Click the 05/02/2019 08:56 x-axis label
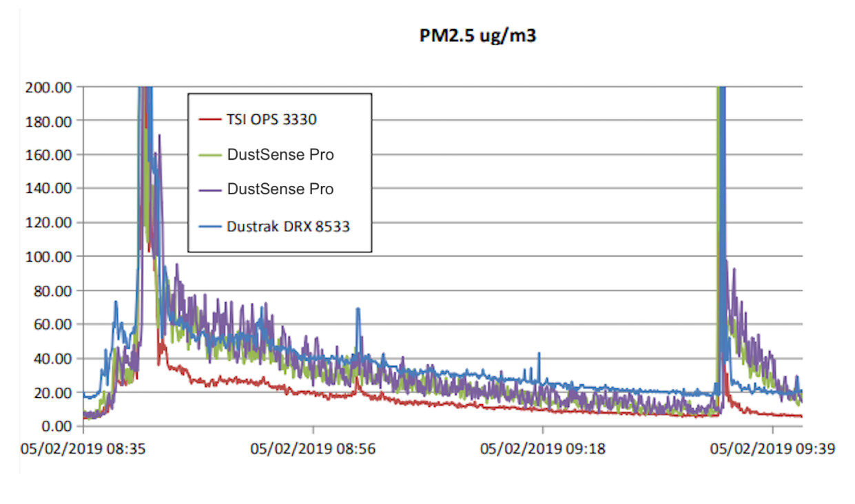This screenshot has height=504, width=855. point(313,449)
